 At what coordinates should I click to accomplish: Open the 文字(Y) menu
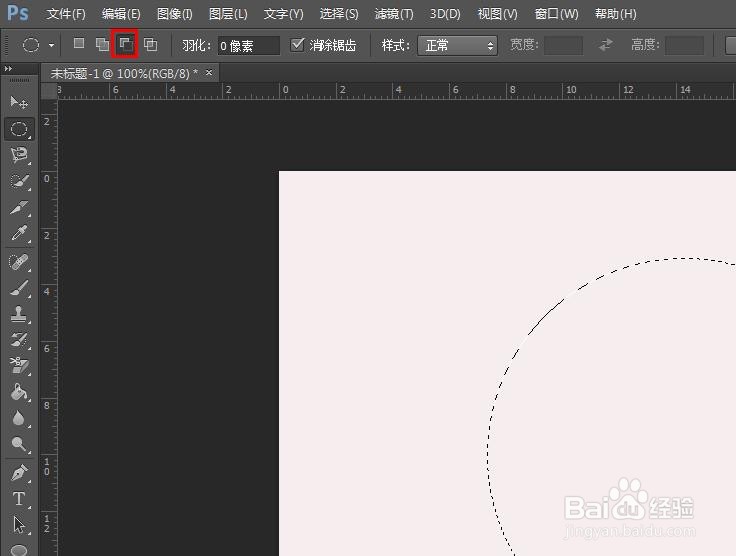pyautogui.click(x=284, y=14)
